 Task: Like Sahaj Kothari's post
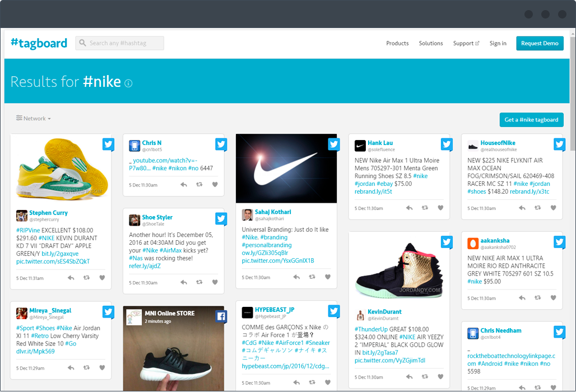point(328,277)
